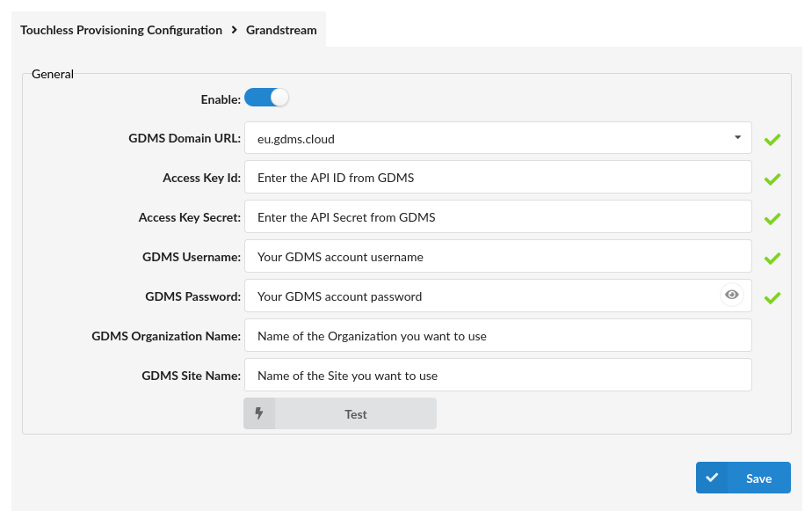This screenshot has height=526, width=812.
Task: Click the General section label
Action: coord(53,74)
